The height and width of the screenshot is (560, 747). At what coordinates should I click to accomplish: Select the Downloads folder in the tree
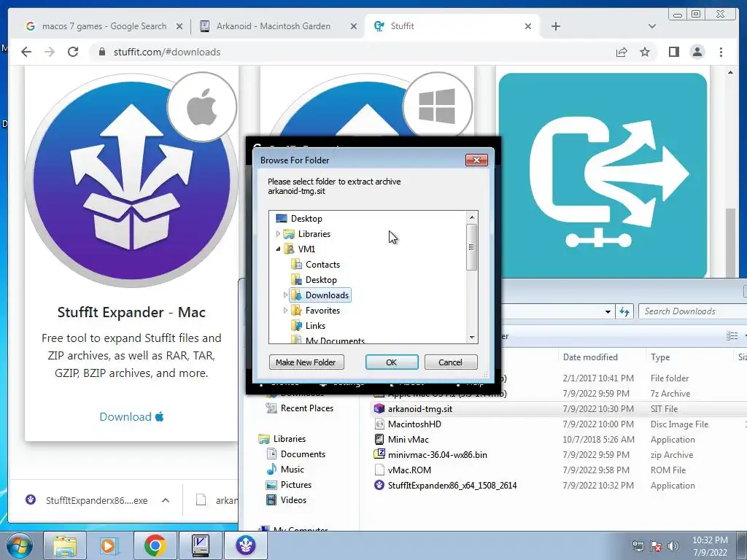coord(327,295)
